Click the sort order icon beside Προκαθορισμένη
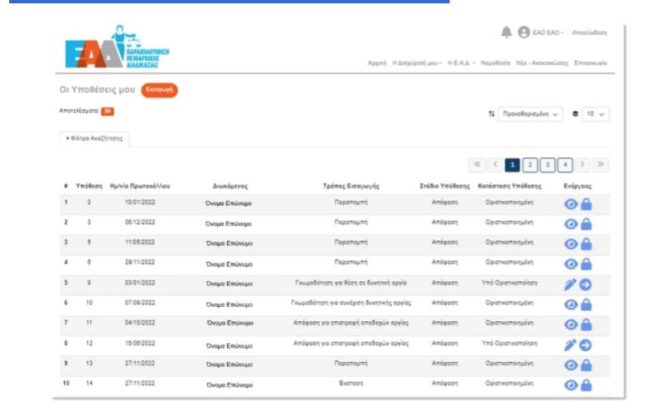 [491, 115]
